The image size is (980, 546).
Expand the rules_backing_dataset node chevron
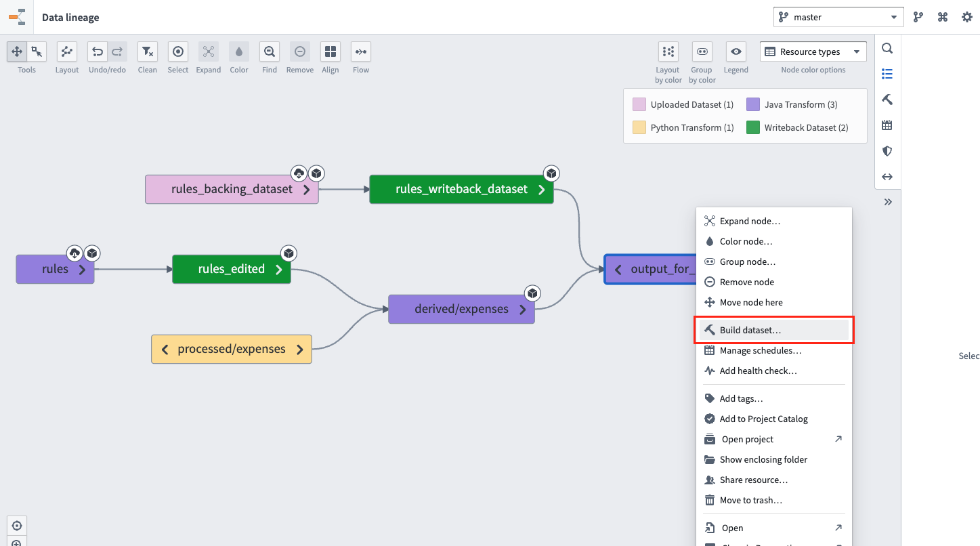click(x=306, y=190)
